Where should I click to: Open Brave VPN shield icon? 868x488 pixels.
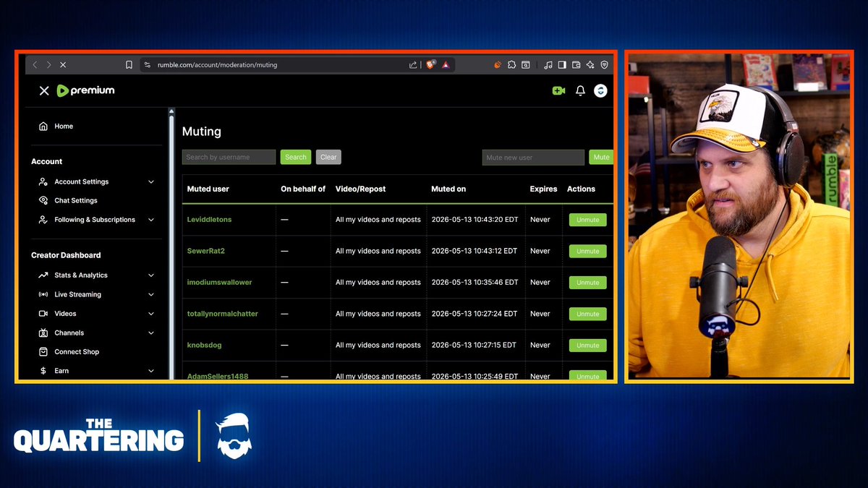605,65
